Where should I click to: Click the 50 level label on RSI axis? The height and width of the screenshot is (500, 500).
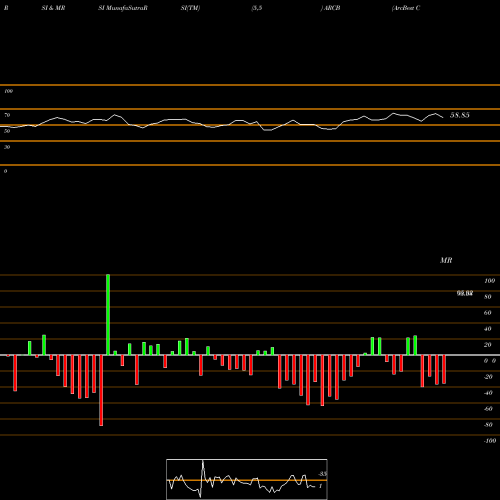click(7, 131)
